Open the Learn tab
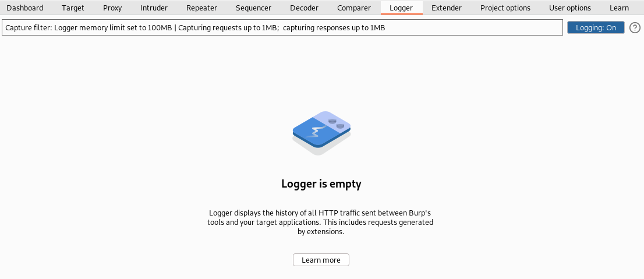The image size is (644, 279). pyautogui.click(x=619, y=8)
